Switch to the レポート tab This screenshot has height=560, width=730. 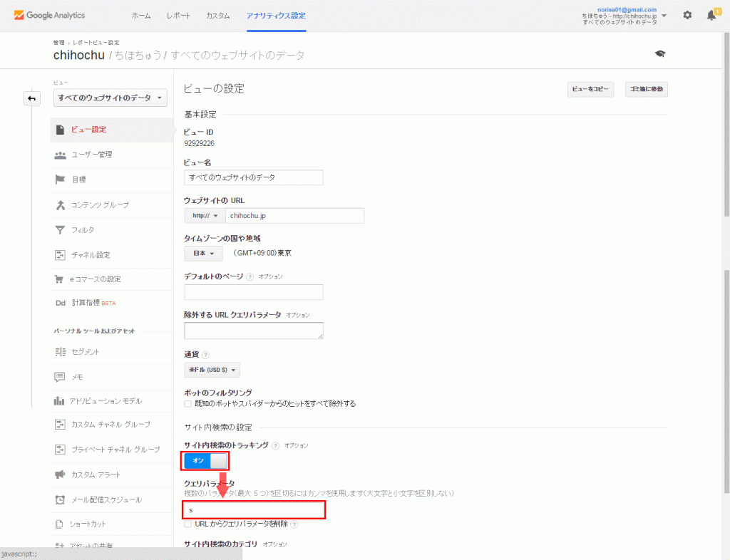[x=178, y=15]
